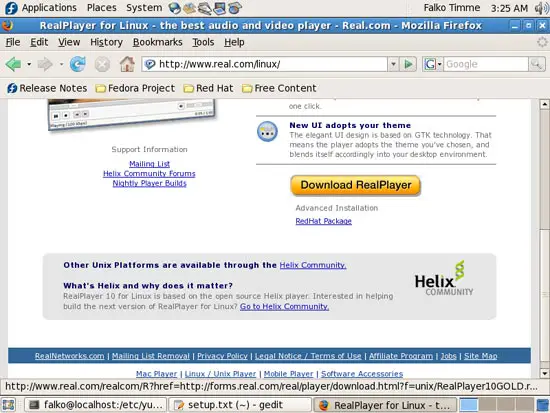Click the site icon in address bar
Viewport: 550px width, 413px height.
tap(150, 64)
